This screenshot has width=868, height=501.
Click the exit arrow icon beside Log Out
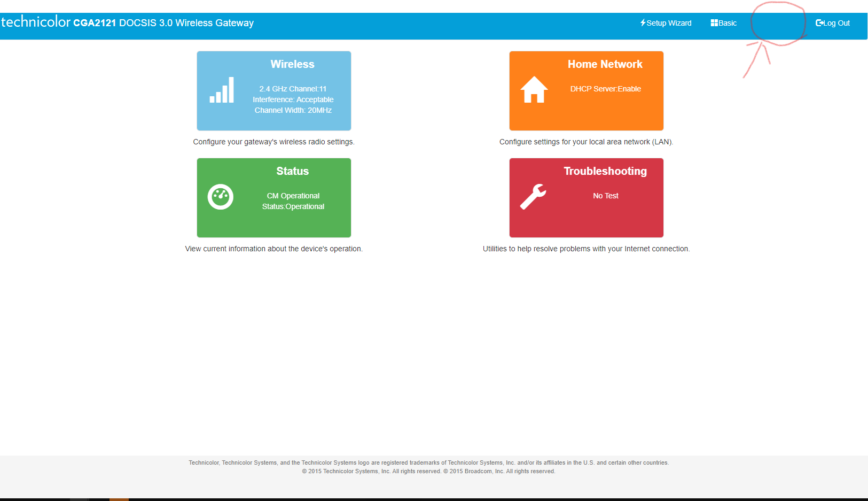(x=819, y=23)
